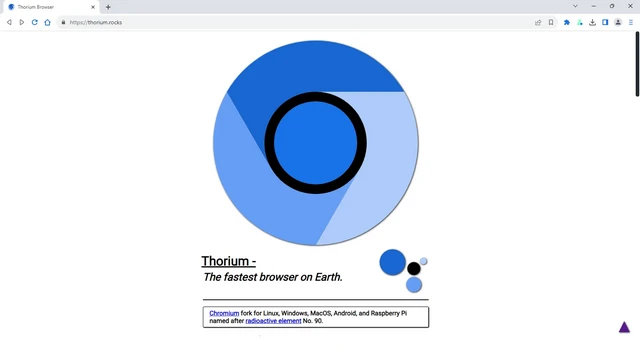Share this page using the share icon
Screen dimensions: 640x360
pyautogui.click(x=538, y=22)
